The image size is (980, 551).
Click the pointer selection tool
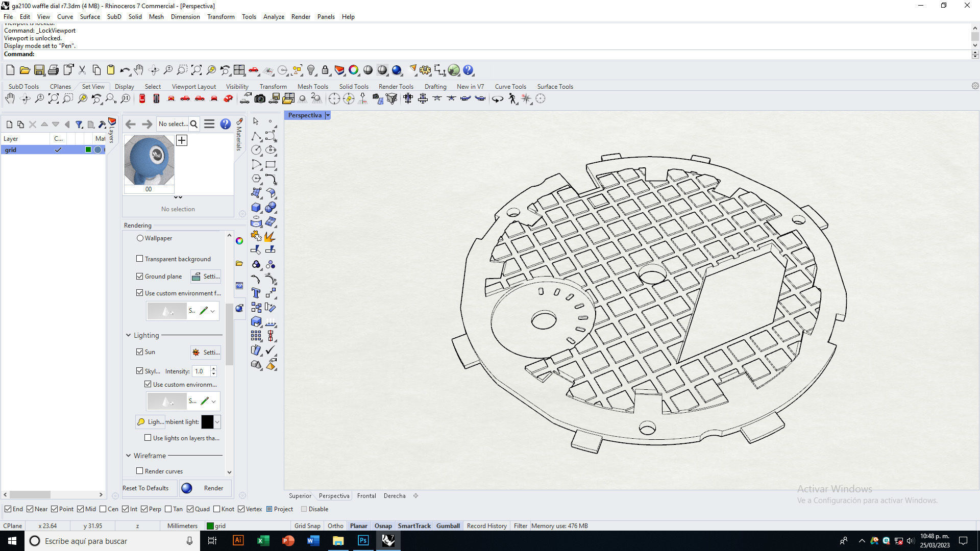(256, 121)
